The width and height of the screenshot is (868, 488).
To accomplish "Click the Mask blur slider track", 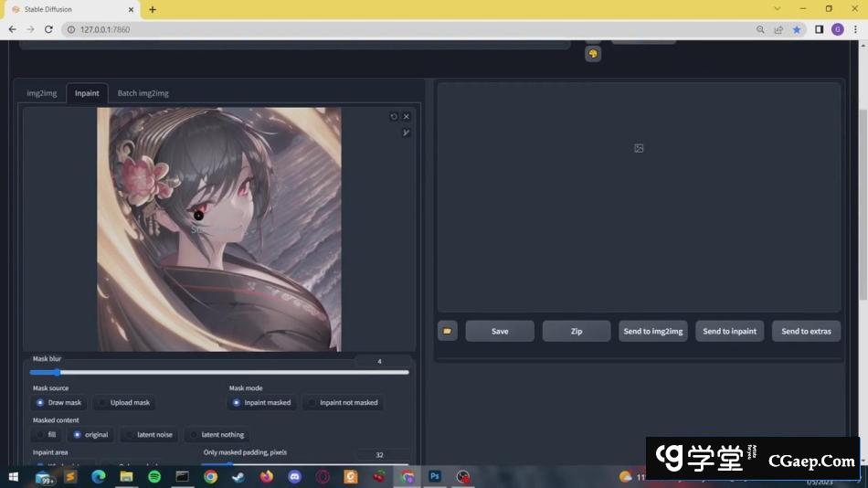I will pyautogui.click(x=219, y=372).
